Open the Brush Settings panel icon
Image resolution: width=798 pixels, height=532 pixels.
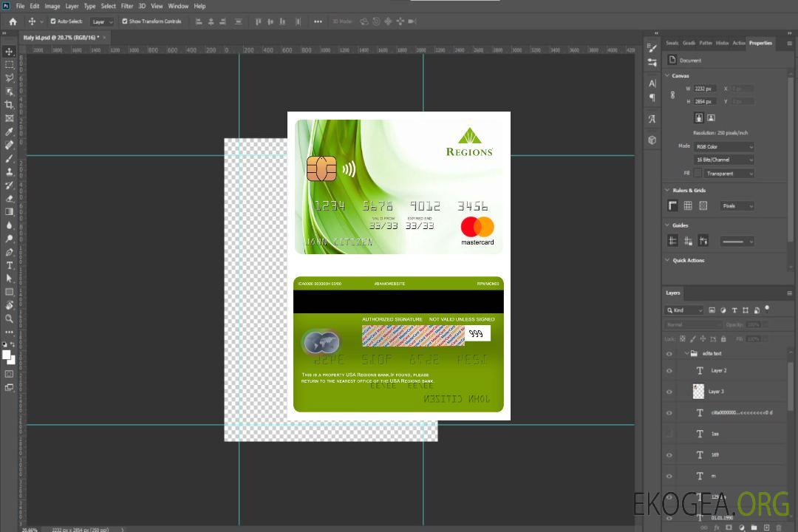pyautogui.click(x=652, y=48)
